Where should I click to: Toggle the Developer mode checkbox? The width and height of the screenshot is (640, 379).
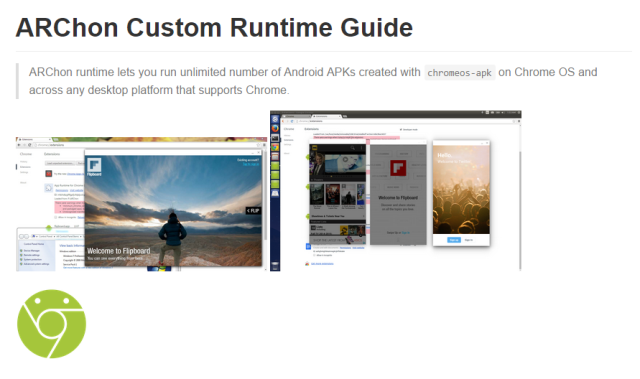(400, 129)
